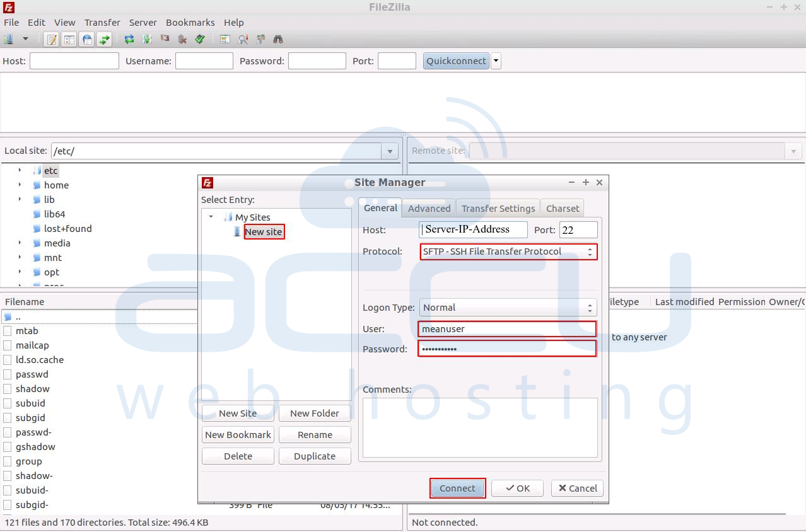Screen dimensions: 806x532
Task: Toggle the remote directory tree icon
Action: click(x=87, y=39)
